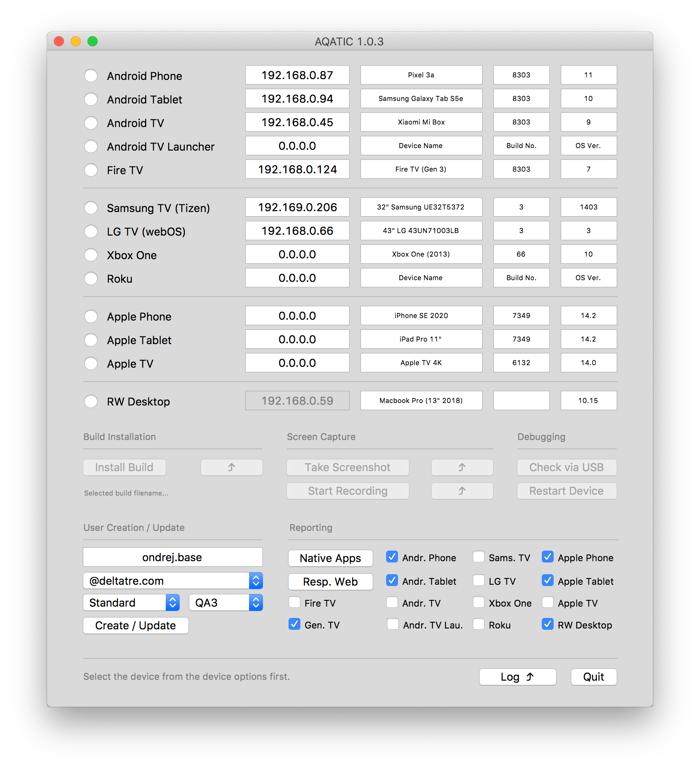The width and height of the screenshot is (700, 769).
Task: Uncheck the Apple Phone reporting checkbox
Action: coord(548,557)
